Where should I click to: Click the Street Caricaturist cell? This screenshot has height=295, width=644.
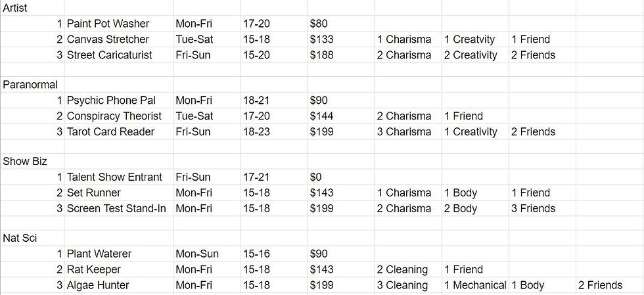coord(109,55)
